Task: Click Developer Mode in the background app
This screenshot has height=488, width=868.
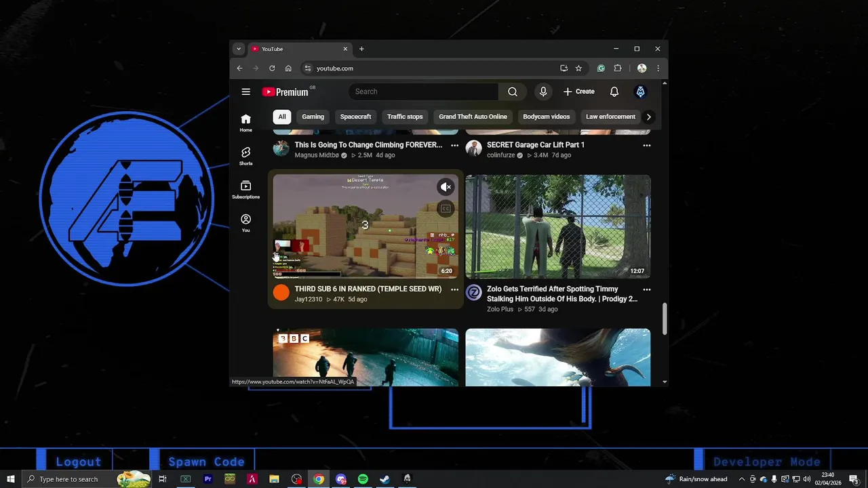Action: (767, 462)
